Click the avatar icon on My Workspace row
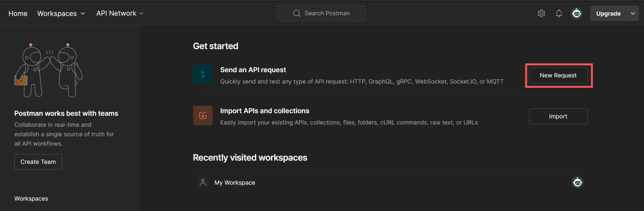644x211 pixels. (x=577, y=182)
